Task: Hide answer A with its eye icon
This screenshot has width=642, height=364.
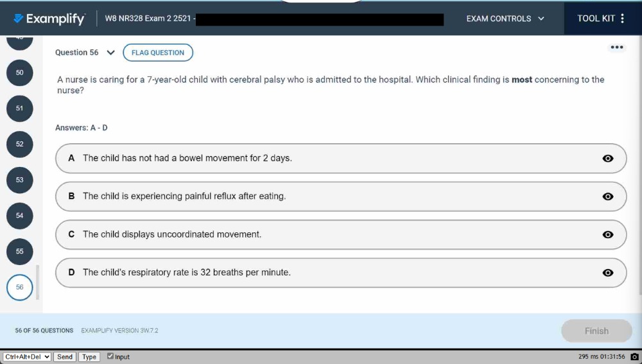Action: coord(607,159)
